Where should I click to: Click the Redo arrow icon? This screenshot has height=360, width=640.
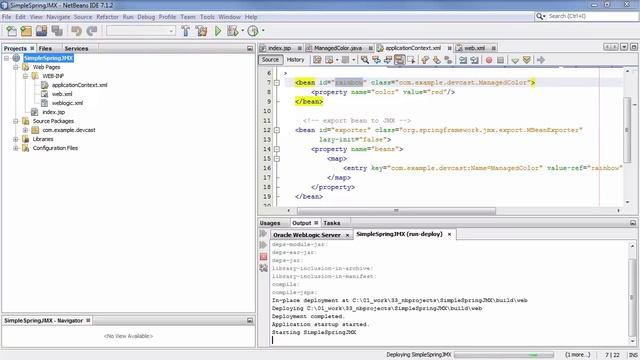click(92, 31)
